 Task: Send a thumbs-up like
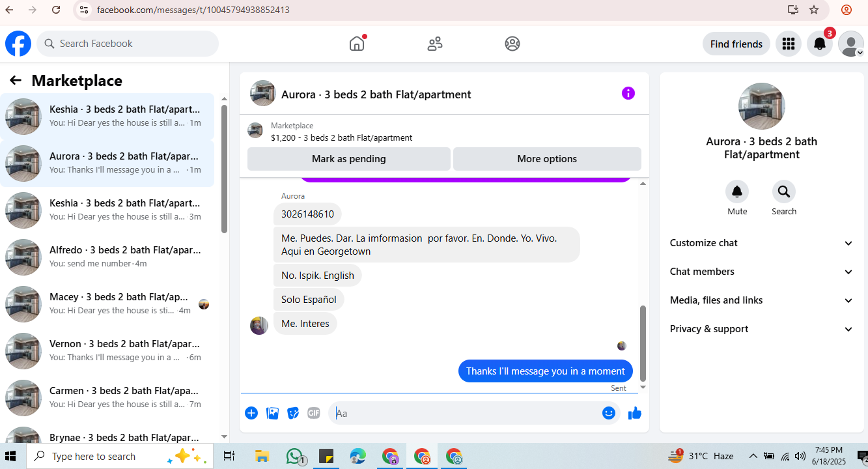coord(635,413)
